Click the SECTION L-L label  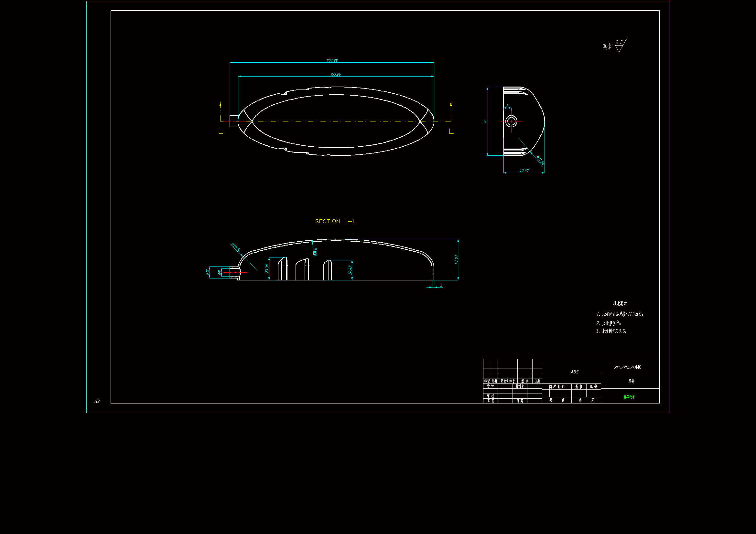tap(335, 221)
